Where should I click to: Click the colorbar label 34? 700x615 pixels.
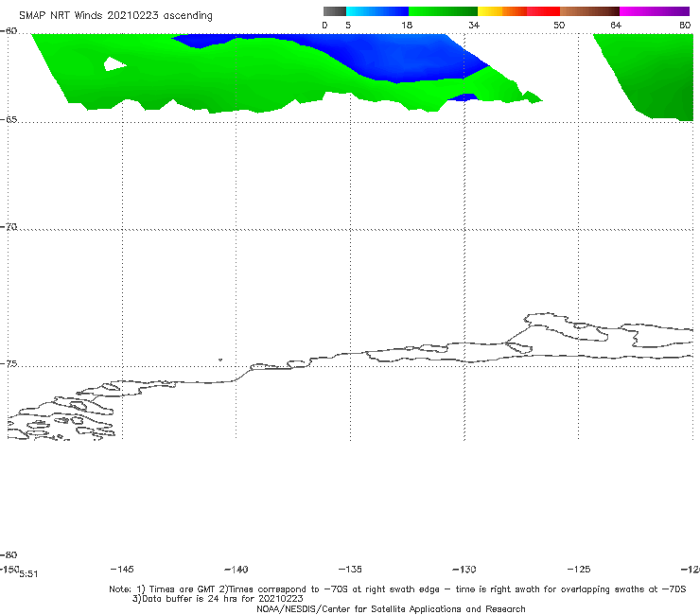click(474, 25)
